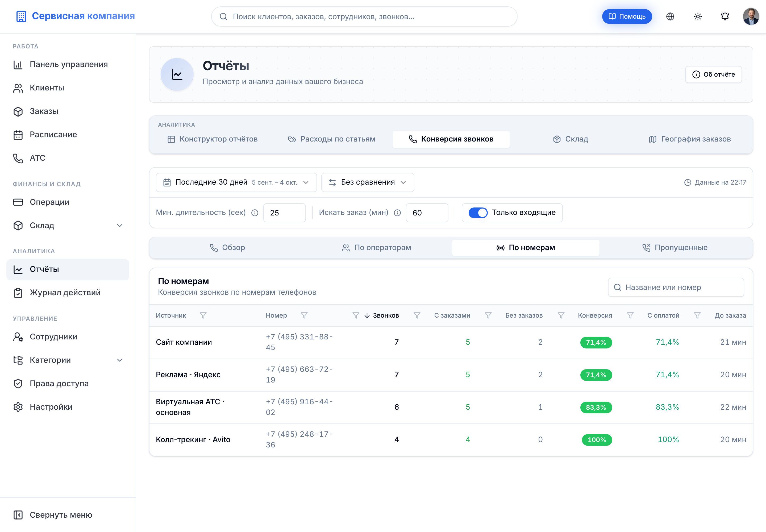Image resolution: width=766 pixels, height=532 pixels.
Task: Open the Без сравнения comparison dropdown
Action: coord(367,182)
